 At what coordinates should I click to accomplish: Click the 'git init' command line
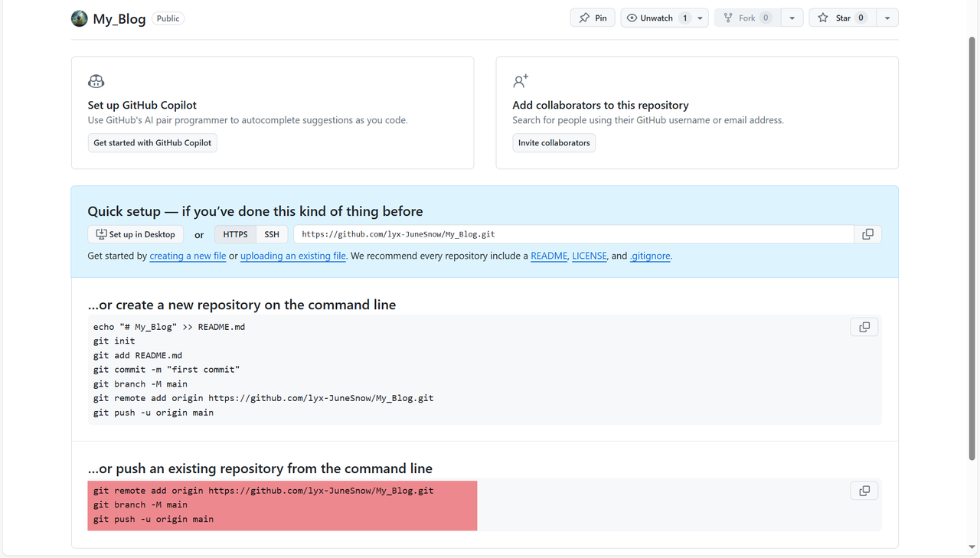114,341
